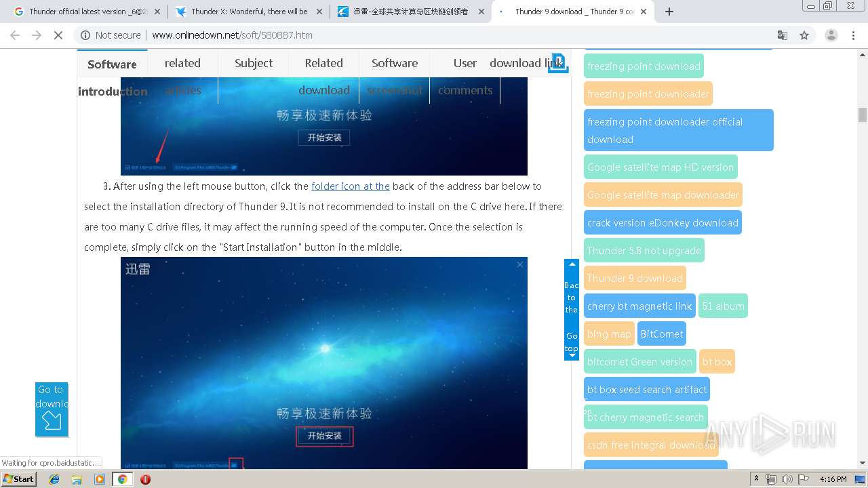
Task: Click the clock showing 4:16 PM
Action: (x=833, y=479)
